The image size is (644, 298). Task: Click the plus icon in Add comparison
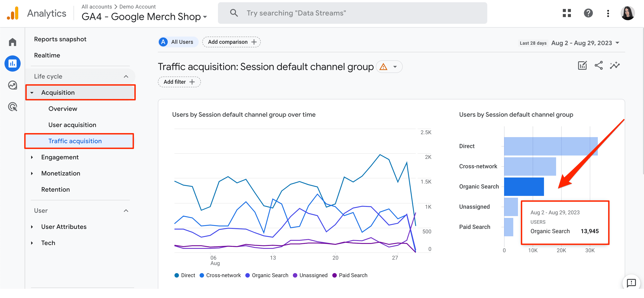(254, 42)
